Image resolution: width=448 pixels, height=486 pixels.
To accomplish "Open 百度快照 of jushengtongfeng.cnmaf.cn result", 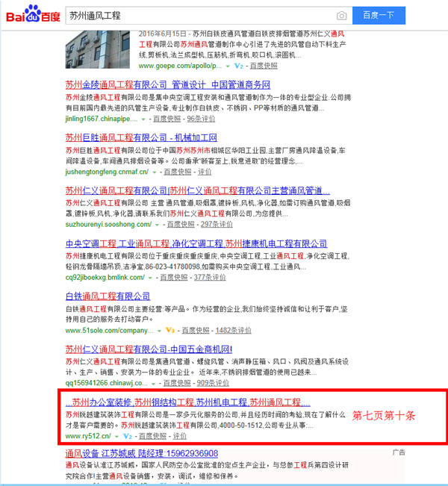I will (x=178, y=172).
